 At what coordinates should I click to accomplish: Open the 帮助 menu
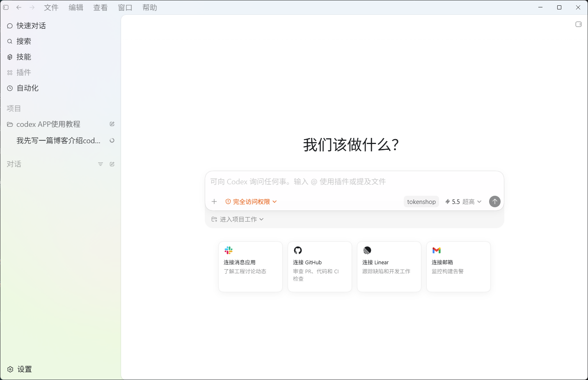150,7
